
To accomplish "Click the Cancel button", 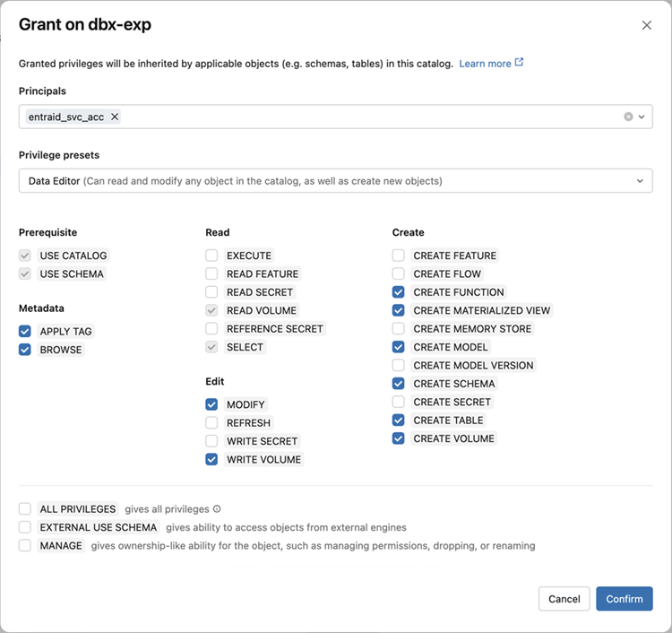I will (564, 599).
